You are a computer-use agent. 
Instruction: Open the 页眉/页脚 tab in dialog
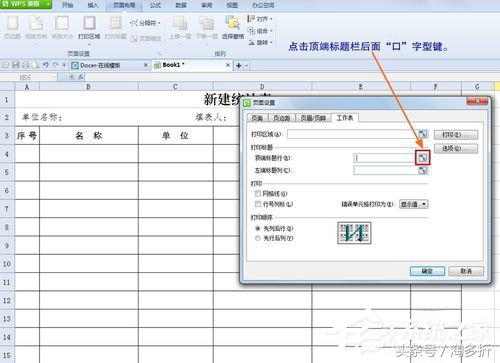(x=313, y=118)
